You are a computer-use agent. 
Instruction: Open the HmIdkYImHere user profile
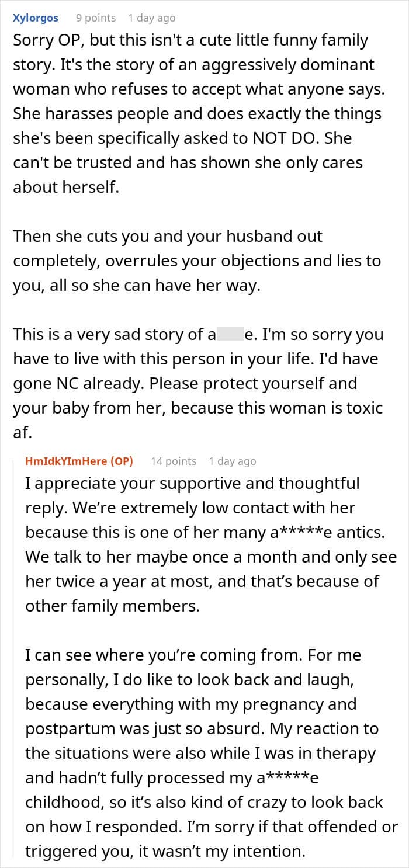(x=67, y=461)
